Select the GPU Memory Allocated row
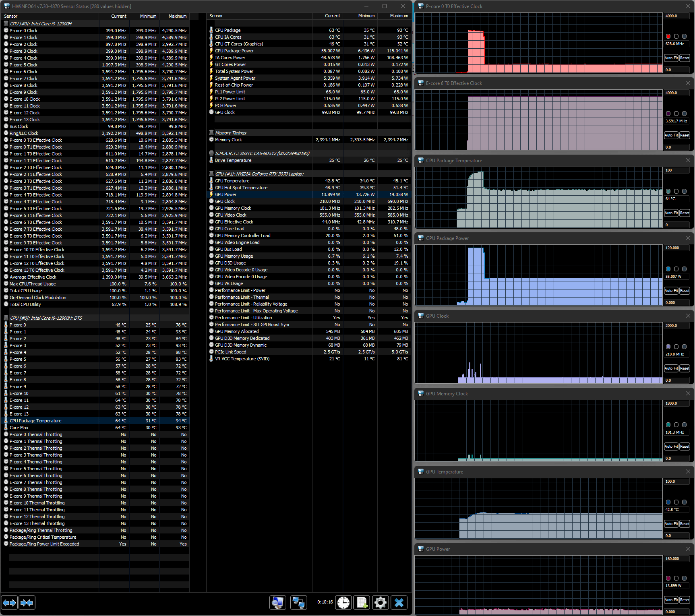Viewport: 695px width, 616px height. pos(309,331)
